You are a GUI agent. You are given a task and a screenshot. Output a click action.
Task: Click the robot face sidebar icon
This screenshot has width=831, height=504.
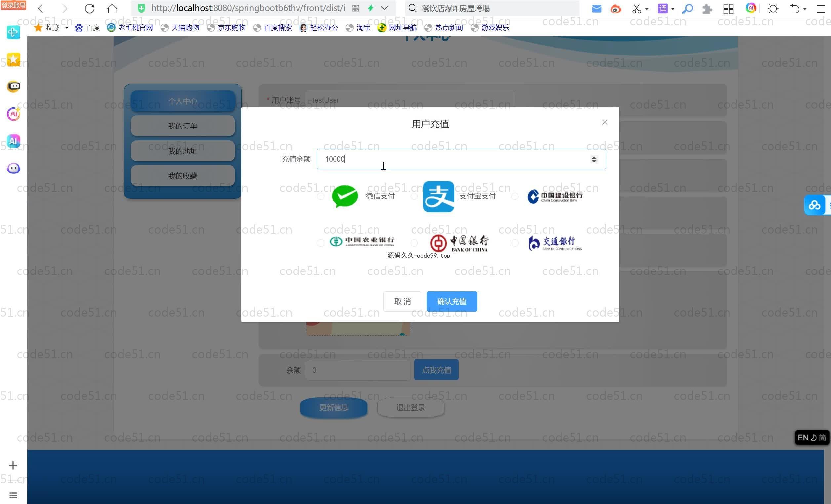coord(14,86)
